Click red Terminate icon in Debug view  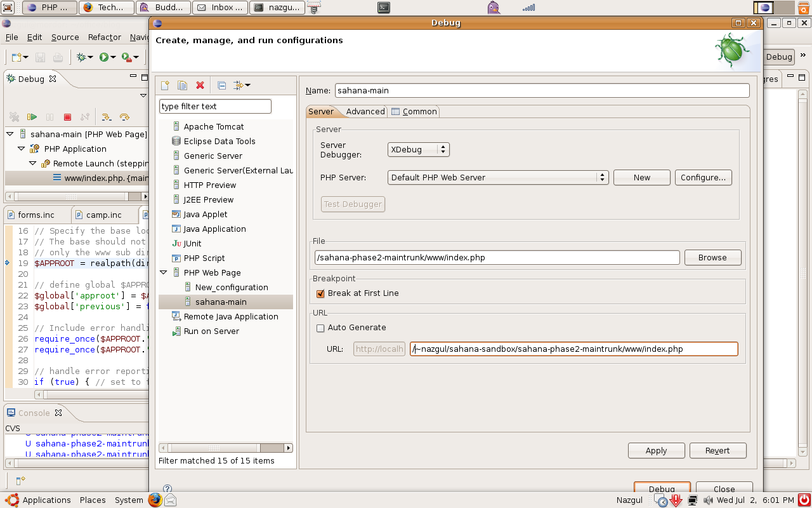[67, 117]
